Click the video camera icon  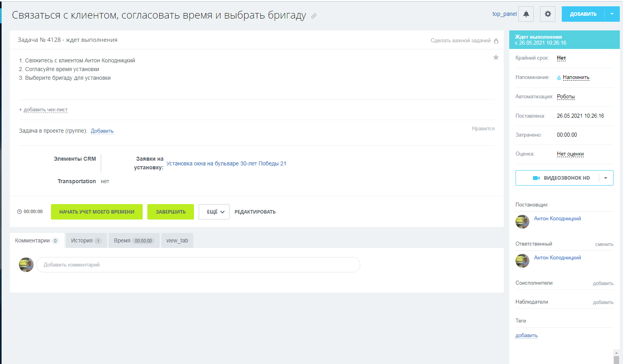[x=536, y=178]
